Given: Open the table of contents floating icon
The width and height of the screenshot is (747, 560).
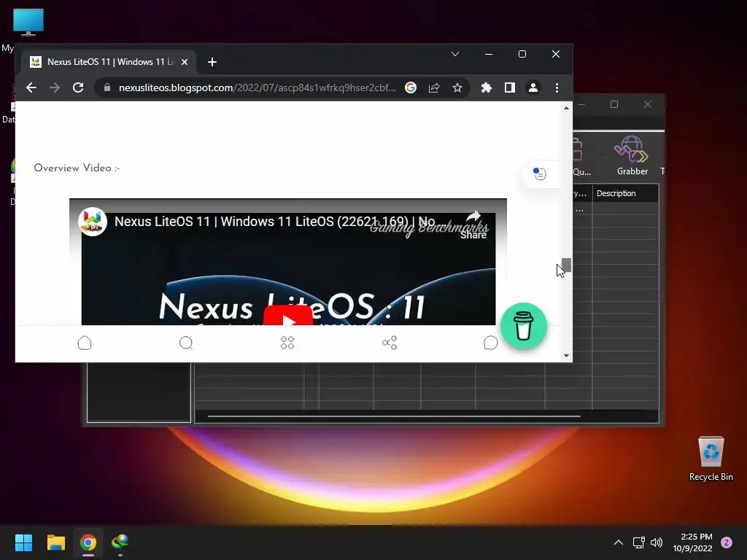Looking at the screenshot, I should pos(539,174).
